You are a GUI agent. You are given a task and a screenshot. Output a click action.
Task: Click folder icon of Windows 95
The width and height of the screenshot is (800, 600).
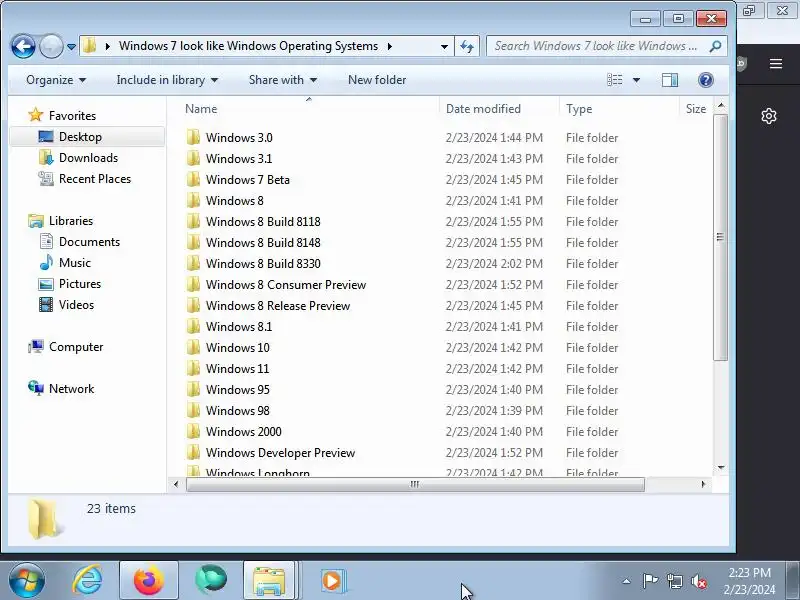[x=193, y=389]
